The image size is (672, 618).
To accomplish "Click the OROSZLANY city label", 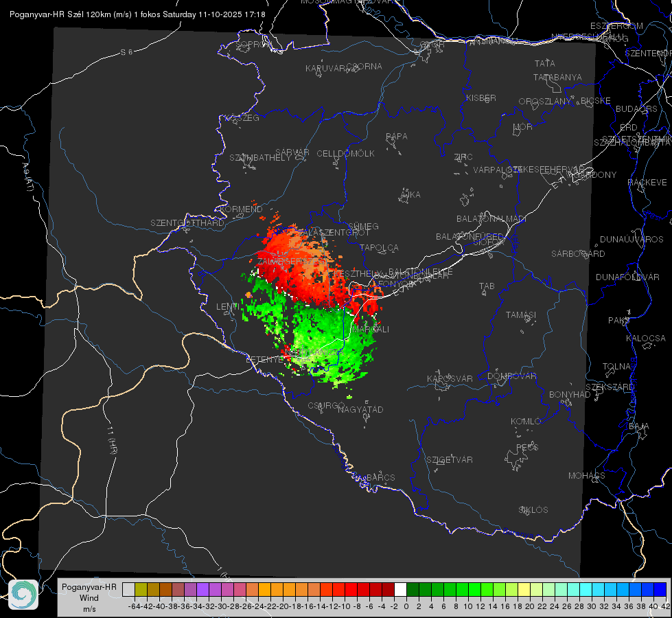I will (545, 102).
